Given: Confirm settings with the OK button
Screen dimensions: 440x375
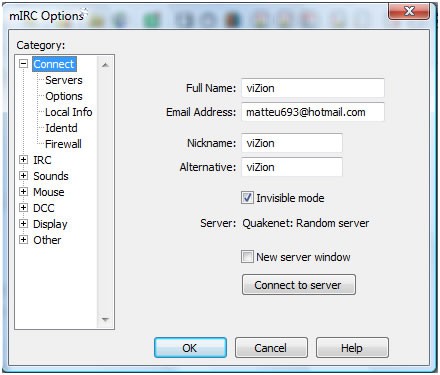Looking at the screenshot, I should (190, 348).
